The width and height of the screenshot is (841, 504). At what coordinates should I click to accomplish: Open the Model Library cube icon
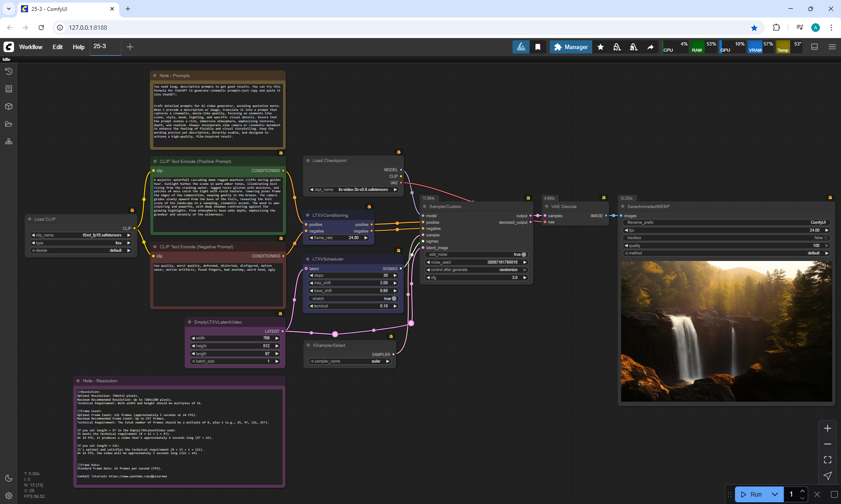[x=9, y=106]
